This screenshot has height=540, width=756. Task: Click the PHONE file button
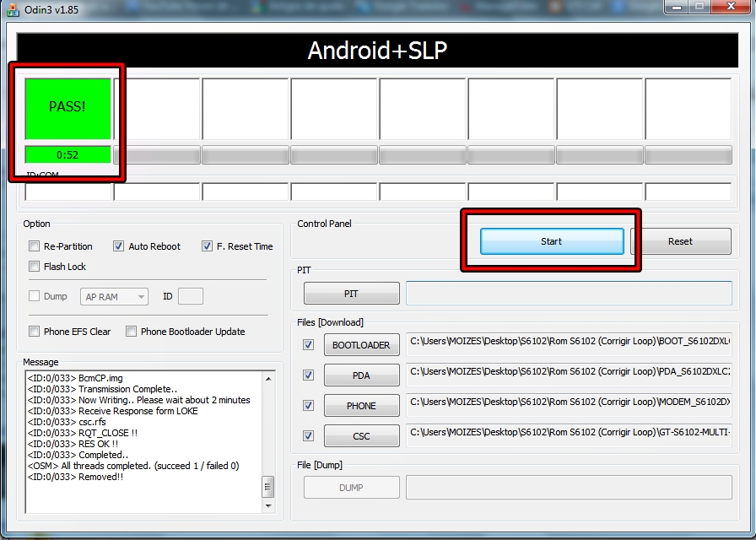(362, 406)
